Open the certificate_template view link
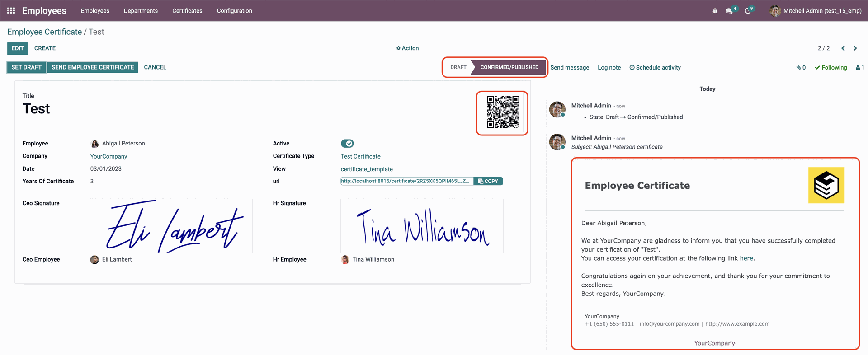 pos(367,169)
